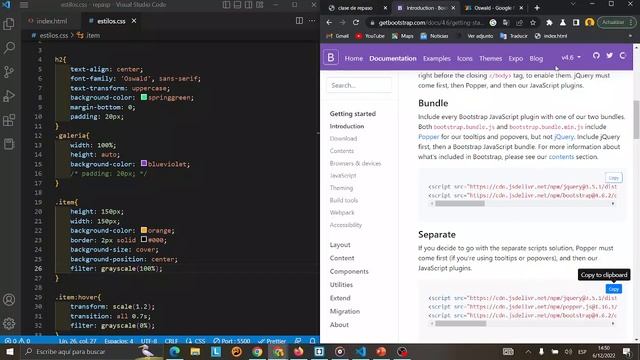The width and height of the screenshot is (640, 360).
Task: Click the Twitter icon in the Bootstrap navbar
Action: point(609,56)
